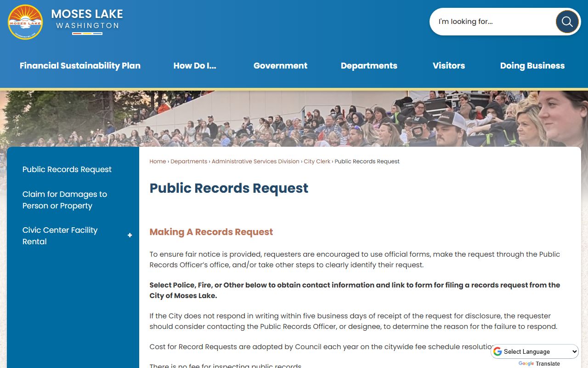The height and width of the screenshot is (368, 588).
Task: Open the Doing Business menu
Action: [x=532, y=66]
